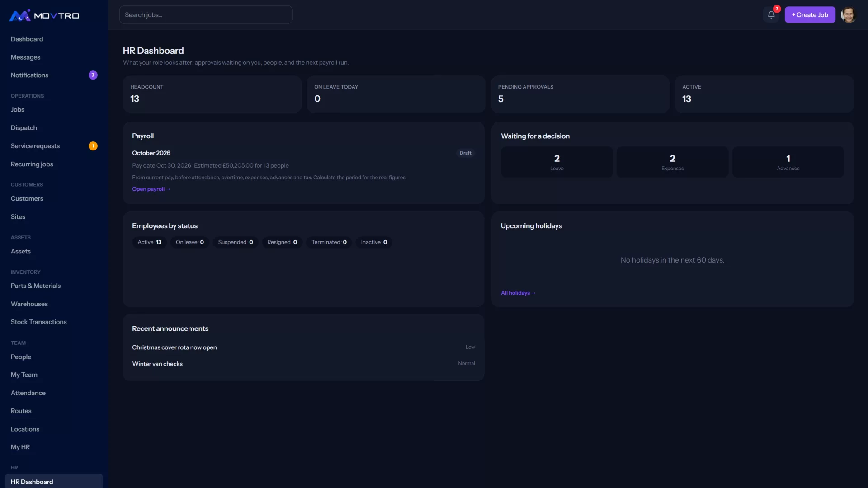Open Routes in the sidebar
This screenshot has width=868, height=488.
[54, 411]
